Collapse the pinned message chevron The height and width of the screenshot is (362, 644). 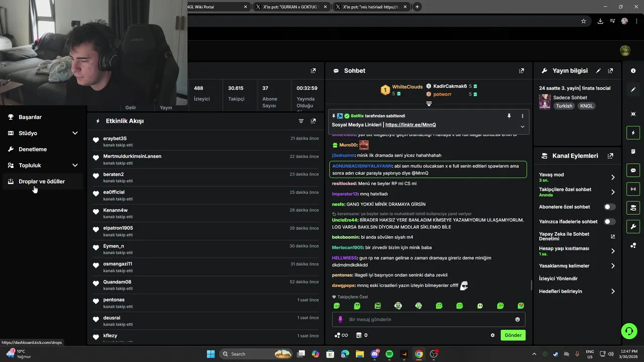[x=522, y=127]
